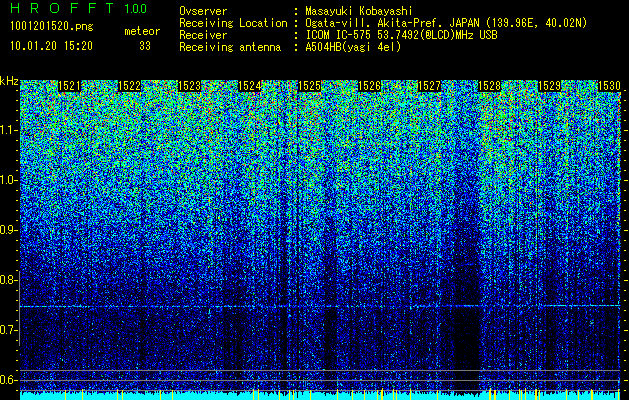Click the 1522 time marker
Image resolution: width=629 pixels, height=400 pixels.
[x=129, y=86]
